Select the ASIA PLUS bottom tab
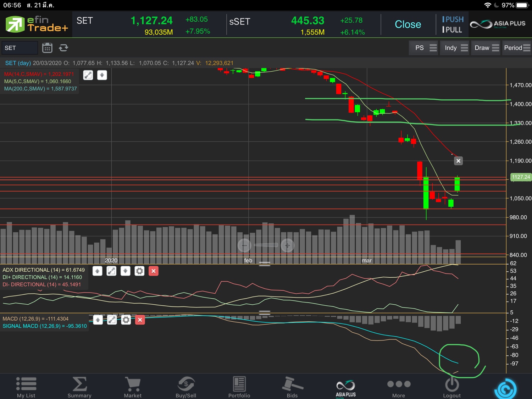Screen dimensions: 532x399 coord(346,388)
